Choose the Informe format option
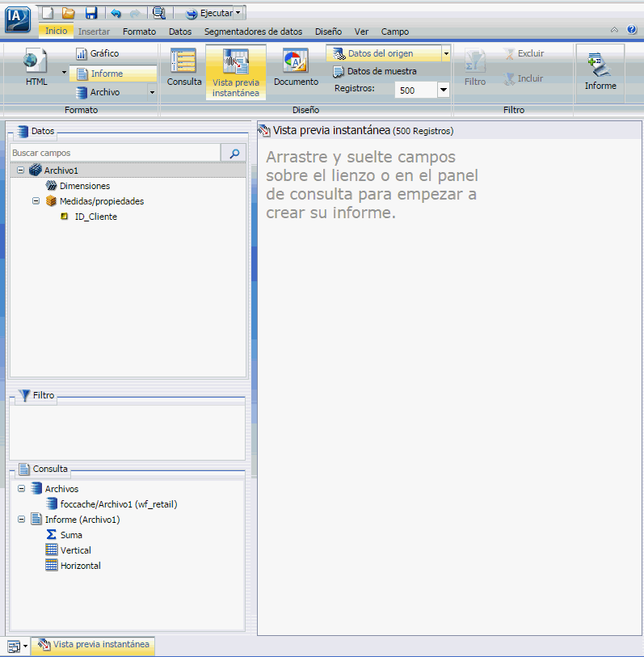The height and width of the screenshot is (657, 644). pyautogui.click(x=112, y=74)
